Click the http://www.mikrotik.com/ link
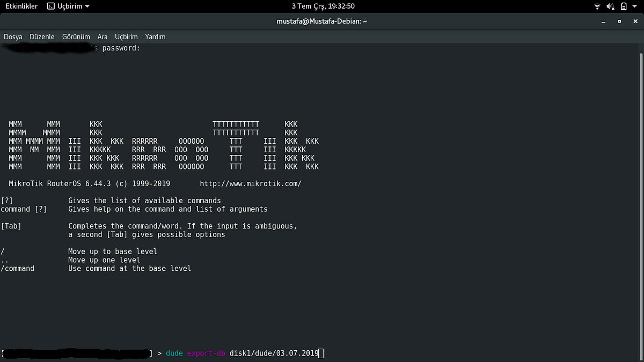 pos(251,183)
